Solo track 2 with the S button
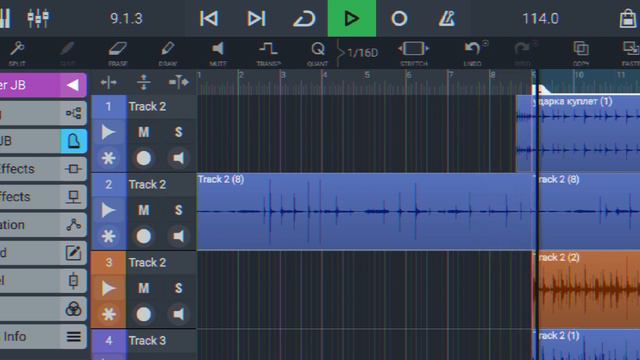This screenshot has width=640, height=360. point(178,210)
